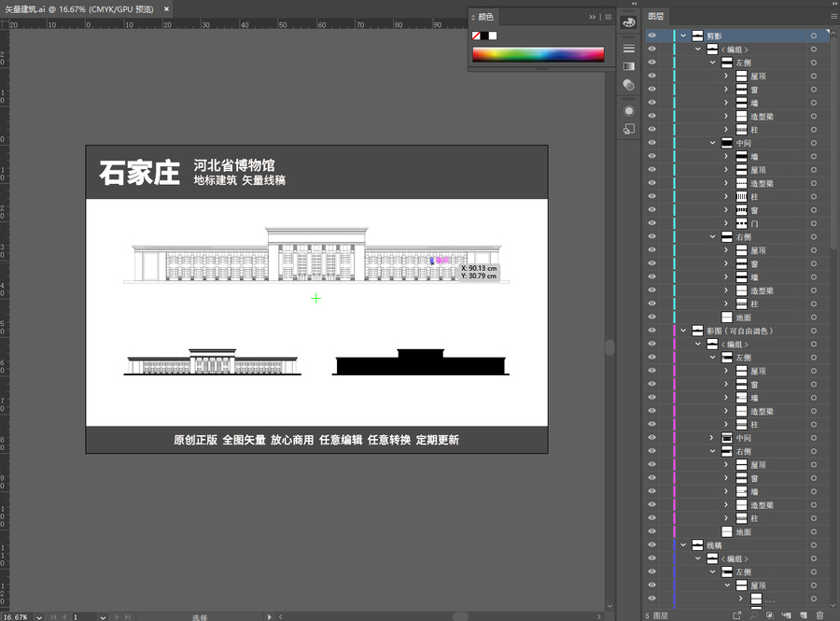Open the Transparency panel icon in dock
Screen dimensions: 840x621
point(629,85)
